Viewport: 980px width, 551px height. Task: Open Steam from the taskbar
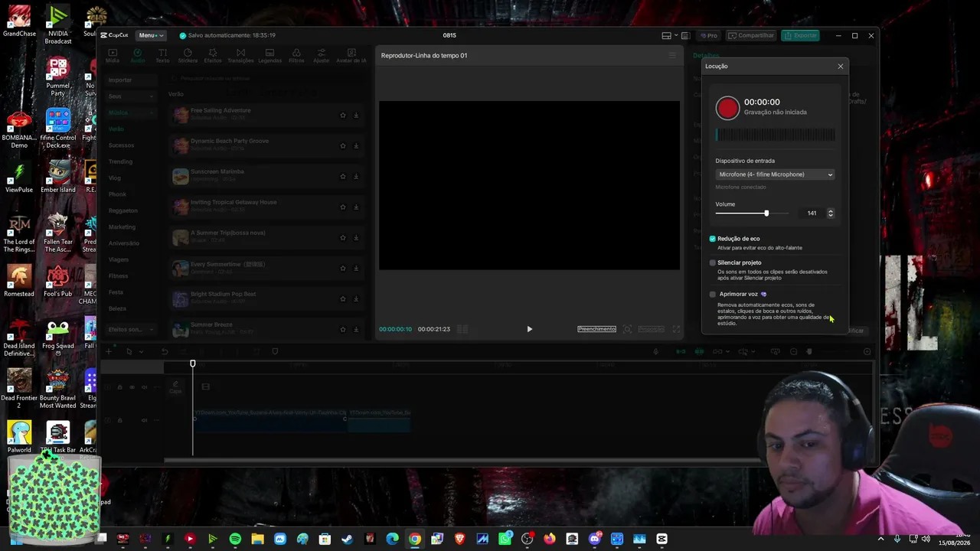click(x=347, y=539)
